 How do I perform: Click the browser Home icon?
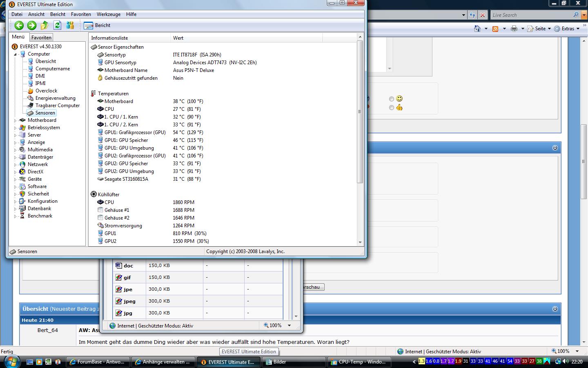[477, 29]
